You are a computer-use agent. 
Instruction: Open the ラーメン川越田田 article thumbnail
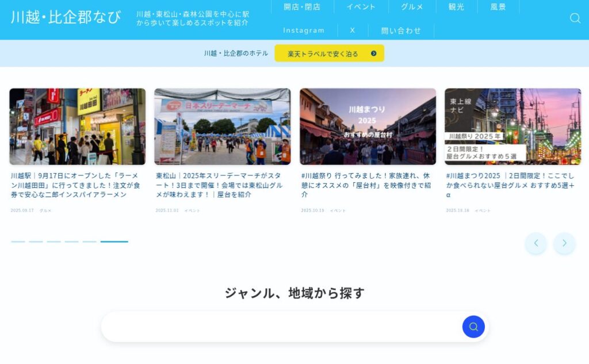77,127
